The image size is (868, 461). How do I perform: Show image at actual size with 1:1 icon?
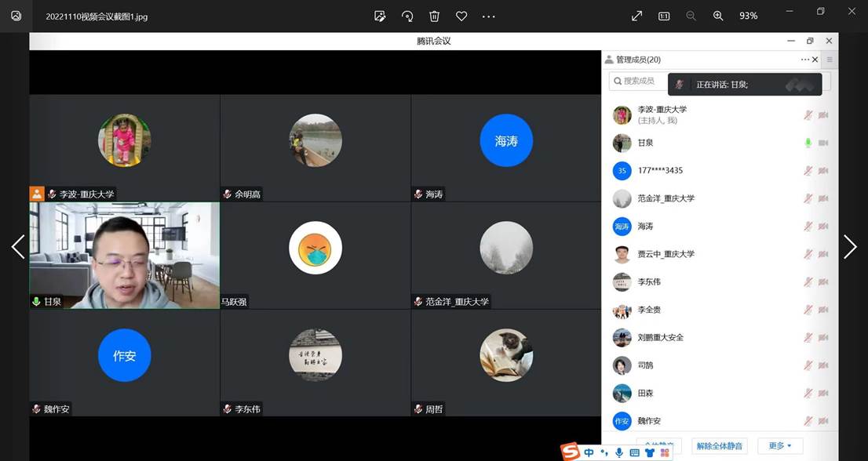(x=664, y=16)
